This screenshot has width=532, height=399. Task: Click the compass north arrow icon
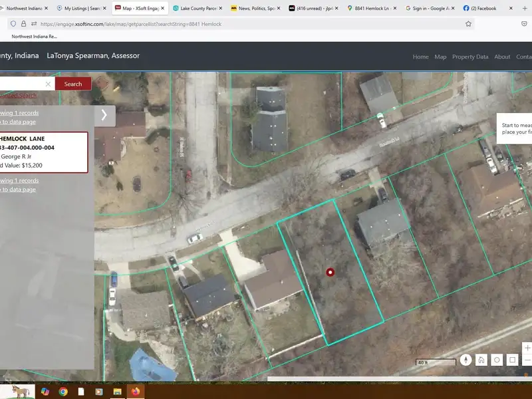pyautogui.click(x=465, y=360)
